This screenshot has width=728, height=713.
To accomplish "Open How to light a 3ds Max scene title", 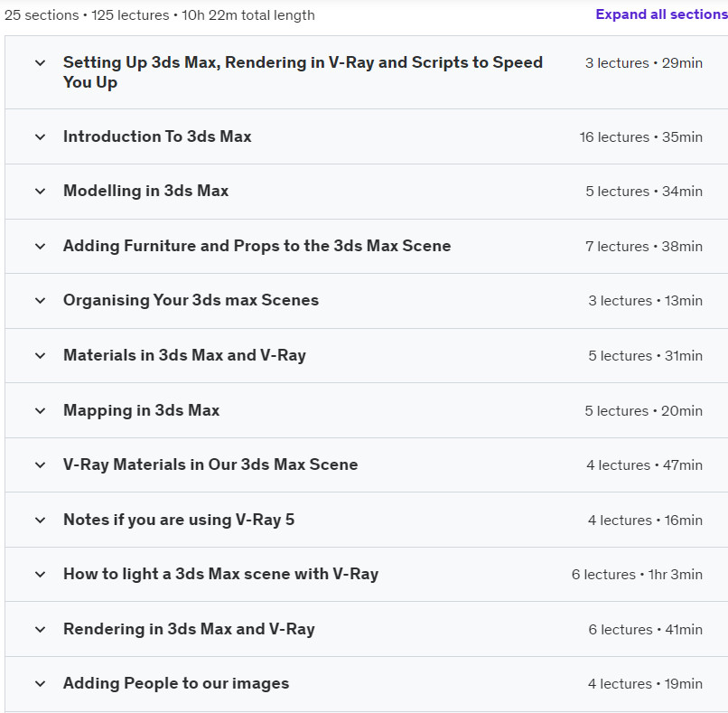I will (220, 574).
